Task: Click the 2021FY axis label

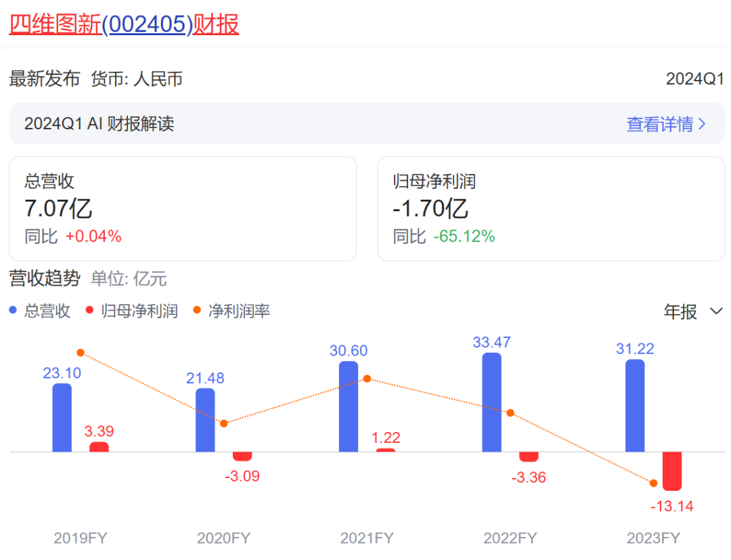Action: 367,538
